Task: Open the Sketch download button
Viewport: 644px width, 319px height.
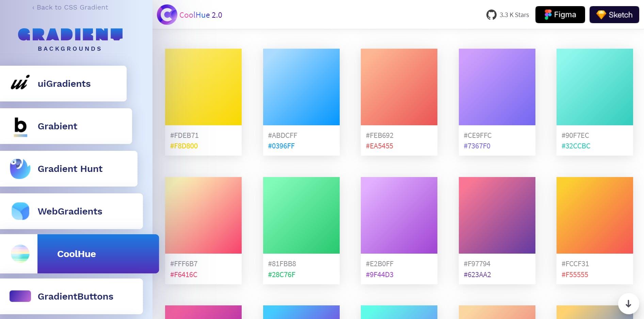Action: tap(614, 15)
